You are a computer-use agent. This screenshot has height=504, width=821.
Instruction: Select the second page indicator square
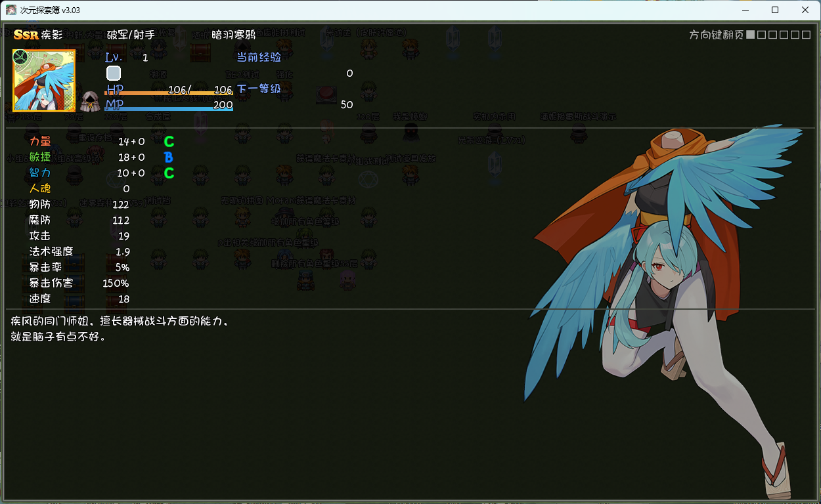(762, 35)
